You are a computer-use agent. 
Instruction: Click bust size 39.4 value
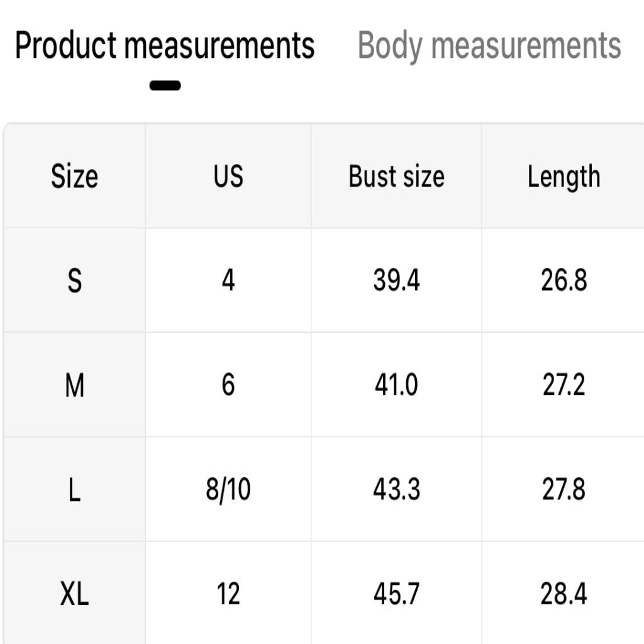point(396,280)
